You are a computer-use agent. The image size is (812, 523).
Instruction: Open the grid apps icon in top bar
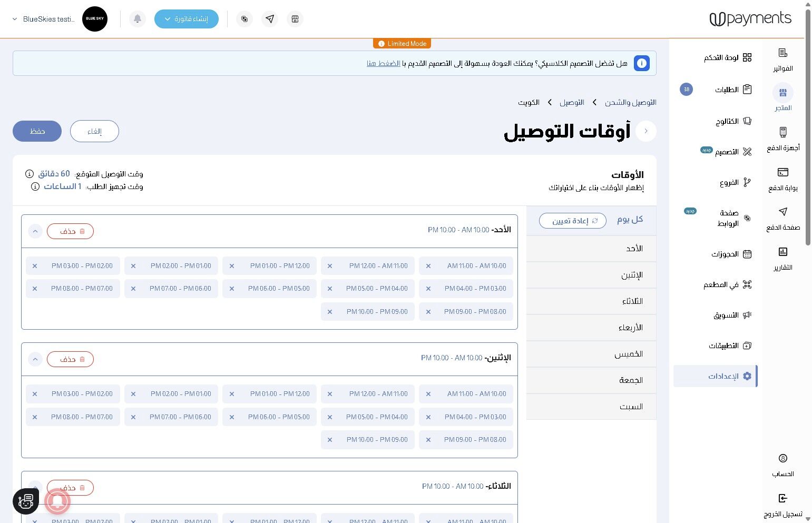[295, 19]
